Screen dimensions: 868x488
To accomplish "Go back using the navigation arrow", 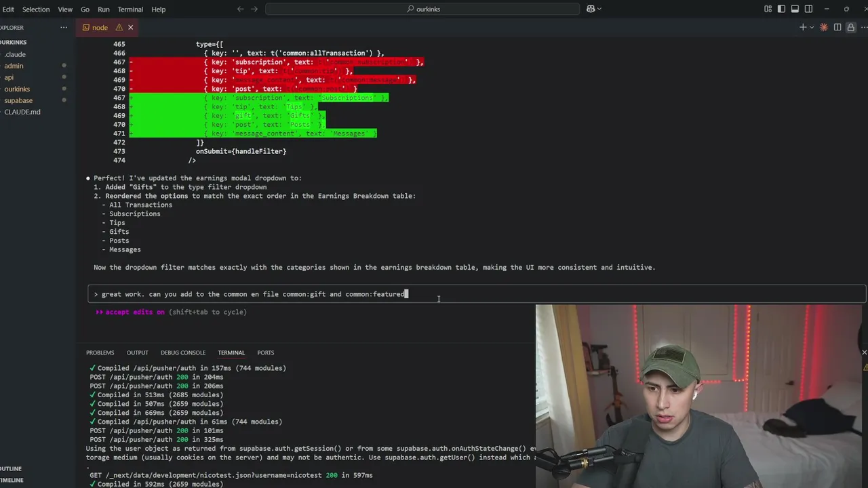I will 240,9.
